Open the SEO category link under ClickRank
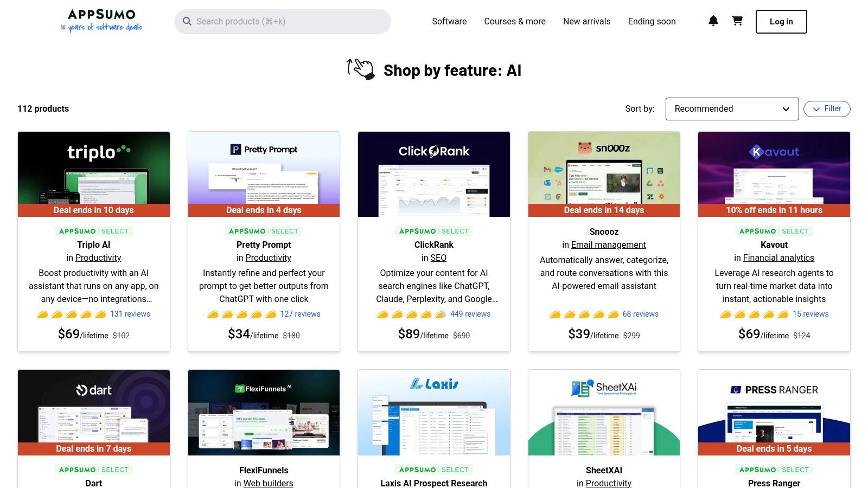Image resolution: width=868 pixels, height=488 pixels. [438, 258]
